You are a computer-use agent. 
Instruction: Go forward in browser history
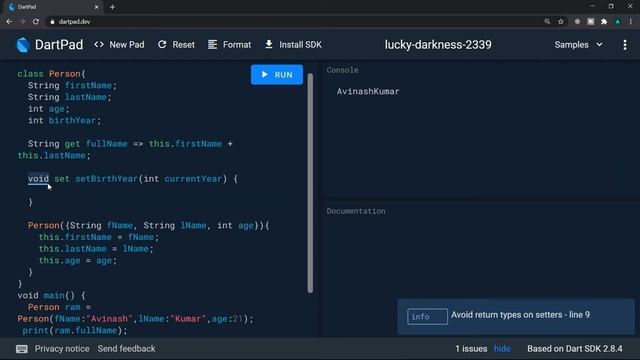coord(22,22)
